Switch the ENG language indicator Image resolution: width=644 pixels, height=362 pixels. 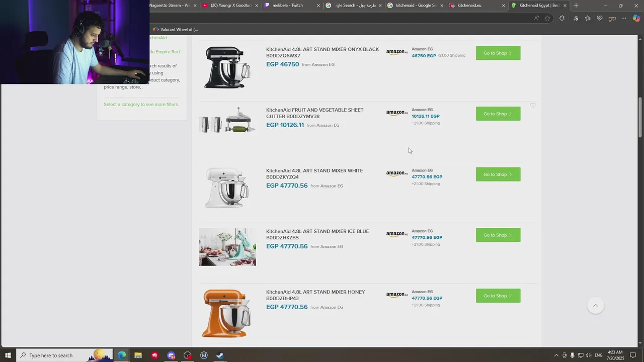pos(598,355)
